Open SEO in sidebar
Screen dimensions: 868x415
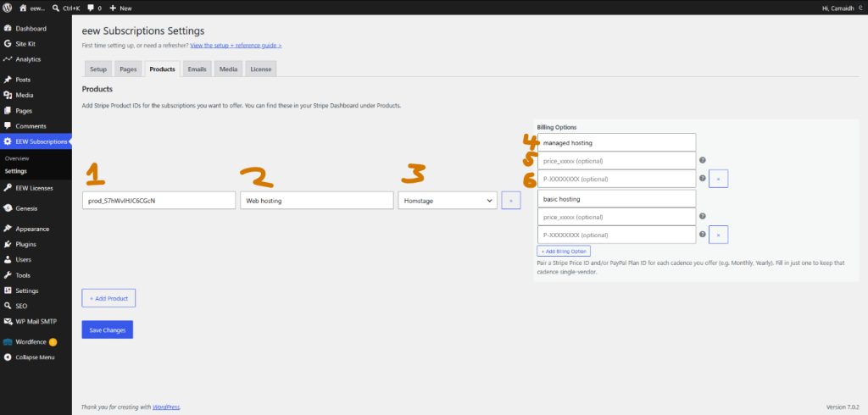[x=36, y=306]
